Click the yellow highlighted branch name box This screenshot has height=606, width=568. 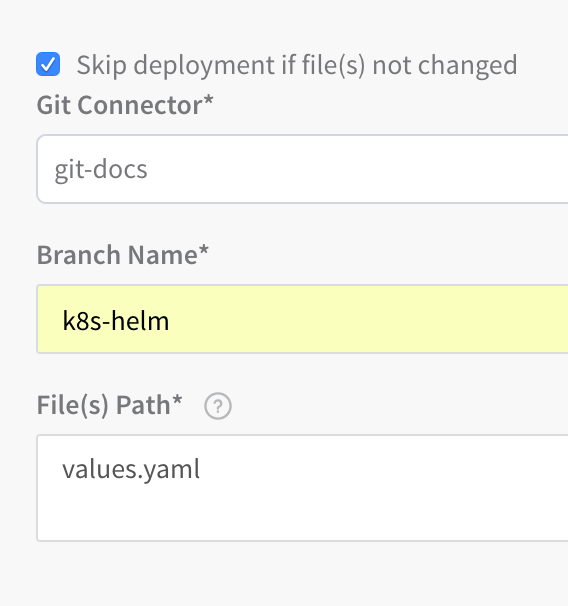coord(302,319)
